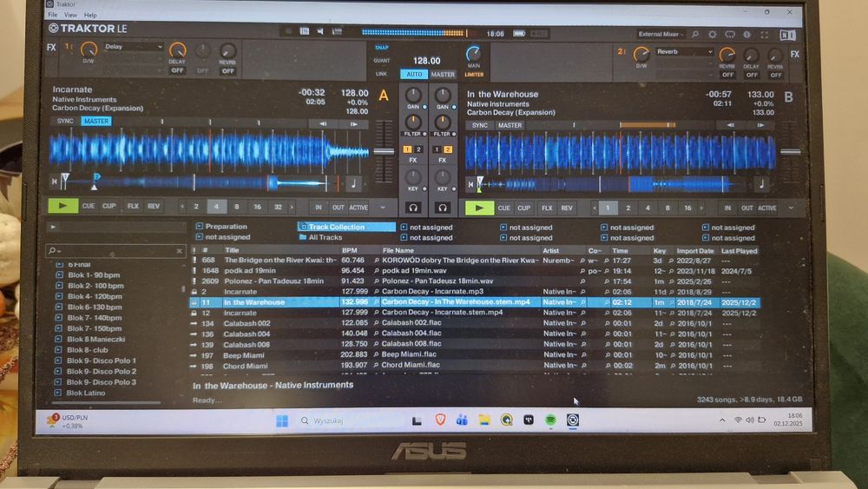Expand Deck B advanced panel arrow
The width and height of the screenshot is (868, 489).
coord(791,208)
